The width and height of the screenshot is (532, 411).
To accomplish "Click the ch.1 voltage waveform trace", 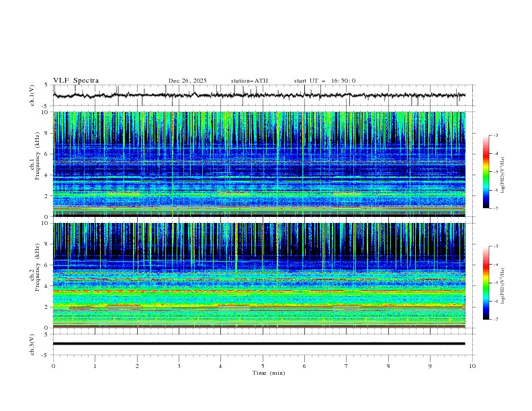I will 259,95.
